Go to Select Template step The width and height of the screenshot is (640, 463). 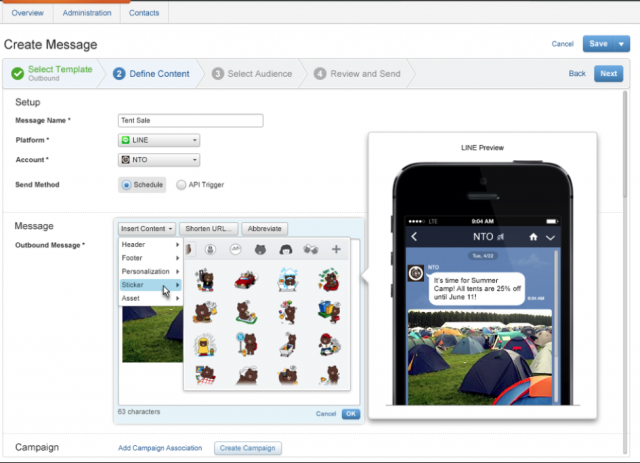coord(52,73)
